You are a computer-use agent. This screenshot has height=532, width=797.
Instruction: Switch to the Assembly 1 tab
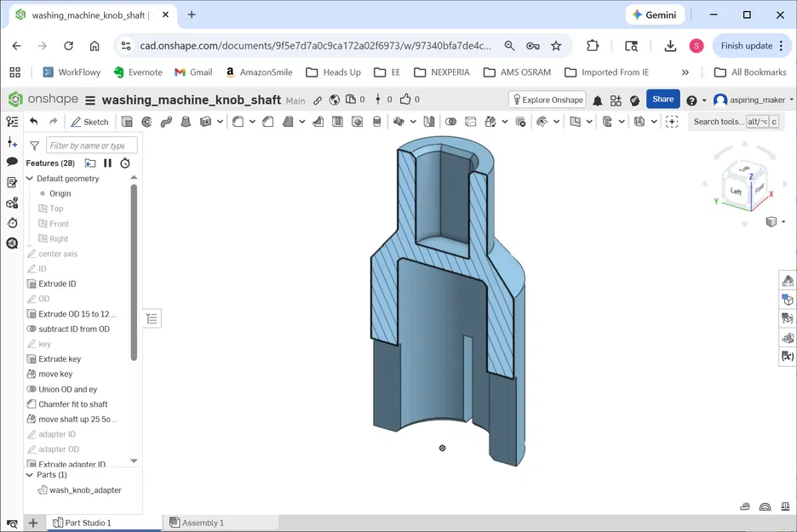point(203,522)
